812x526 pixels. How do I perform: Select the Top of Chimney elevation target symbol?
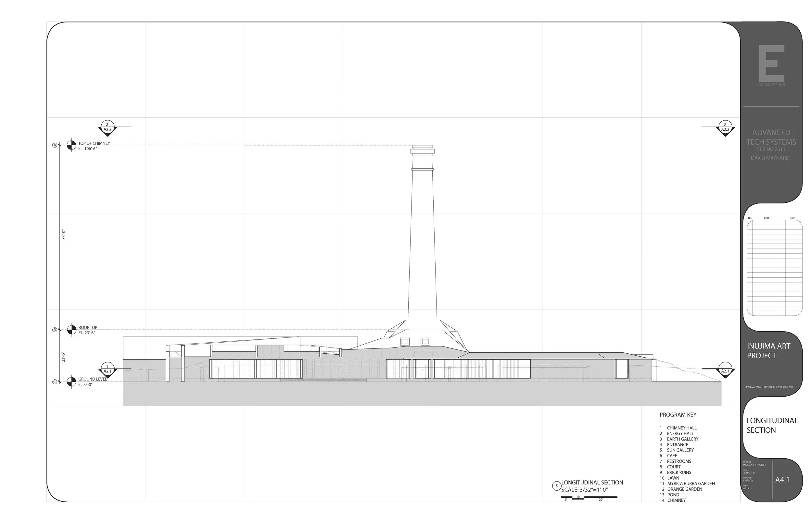[x=71, y=145]
